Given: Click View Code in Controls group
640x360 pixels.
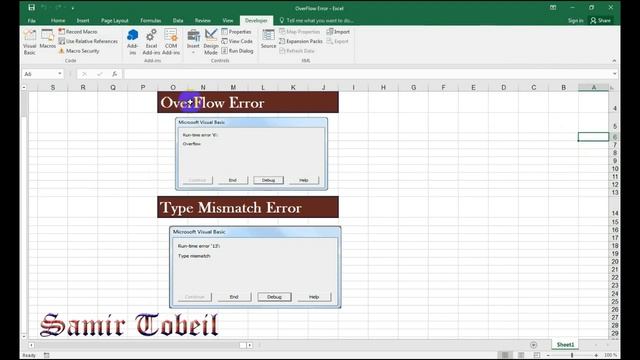Looking at the screenshot, I should pos(237,41).
